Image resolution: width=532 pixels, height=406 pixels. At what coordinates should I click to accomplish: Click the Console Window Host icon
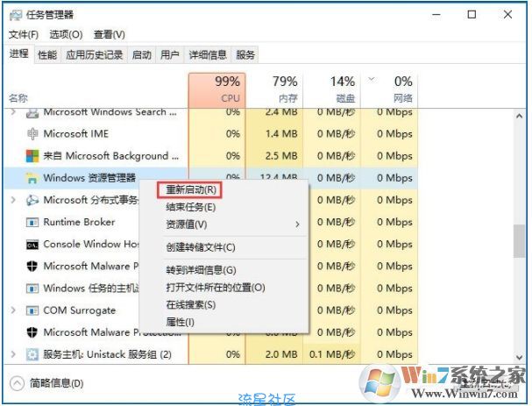click(32, 245)
